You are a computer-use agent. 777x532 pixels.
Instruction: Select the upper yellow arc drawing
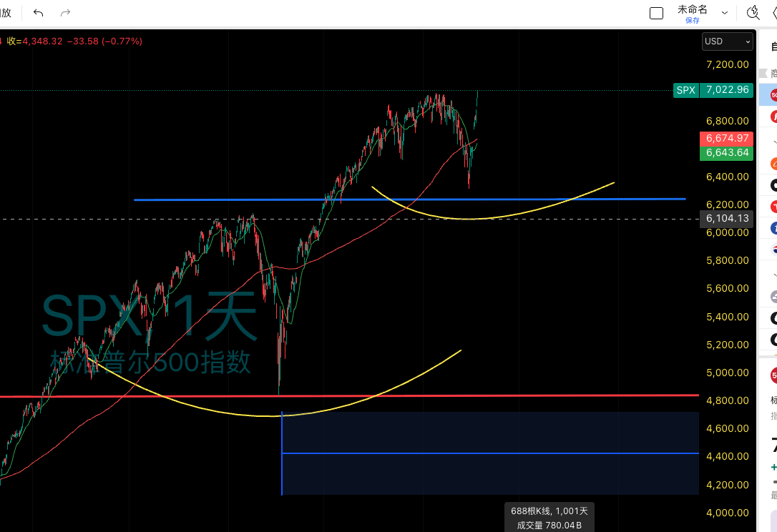pyautogui.click(x=469, y=218)
